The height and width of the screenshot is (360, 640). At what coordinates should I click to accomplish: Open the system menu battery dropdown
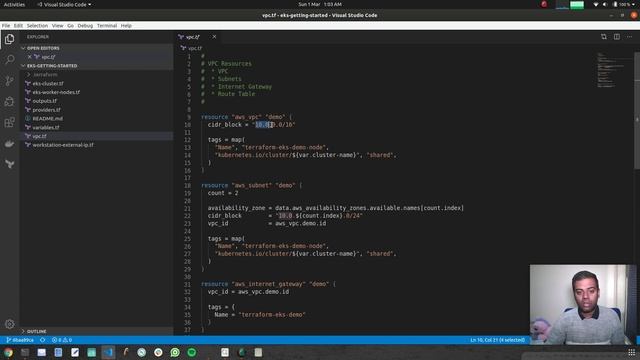[x=624, y=4]
